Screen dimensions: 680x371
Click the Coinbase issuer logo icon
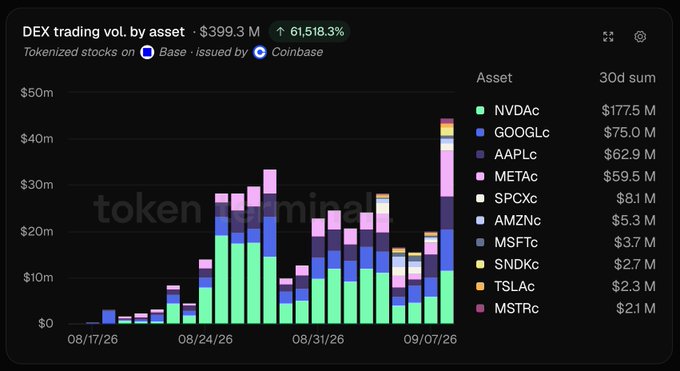259,53
